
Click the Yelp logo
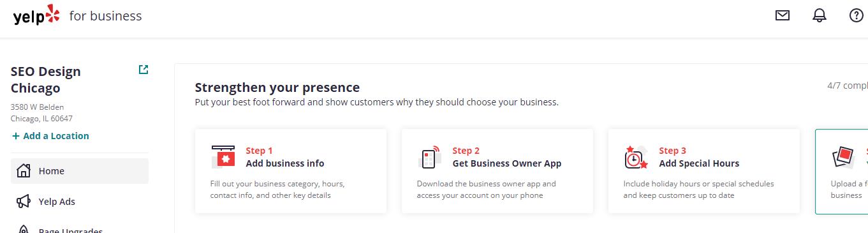pyautogui.click(x=37, y=15)
